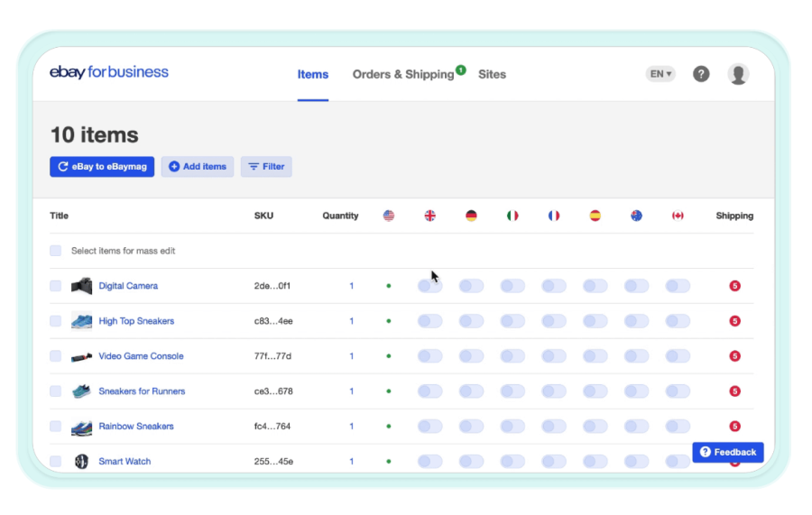Open the Feedback button
The width and height of the screenshot is (812, 515).
[x=728, y=453]
